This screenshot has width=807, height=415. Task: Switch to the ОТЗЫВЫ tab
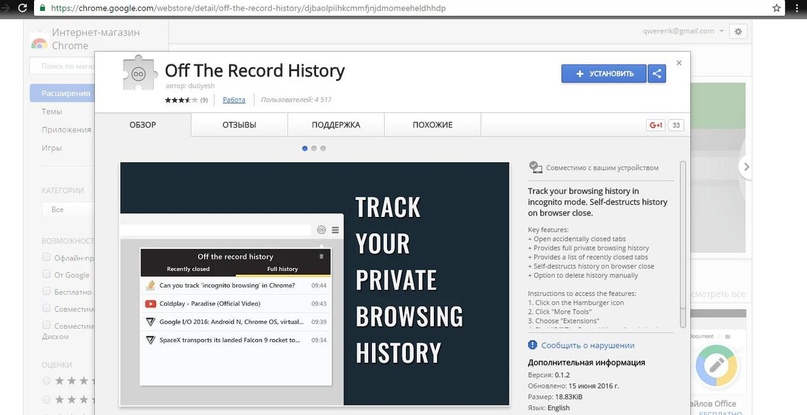tap(239, 125)
